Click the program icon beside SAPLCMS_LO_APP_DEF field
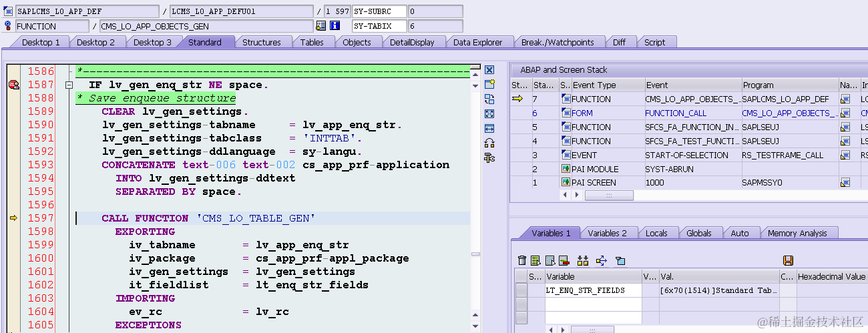This screenshot has height=333, width=868. [x=8, y=11]
